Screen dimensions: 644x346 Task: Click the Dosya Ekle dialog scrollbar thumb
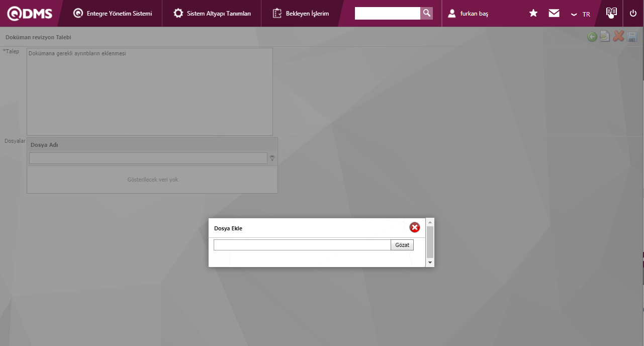430,242
